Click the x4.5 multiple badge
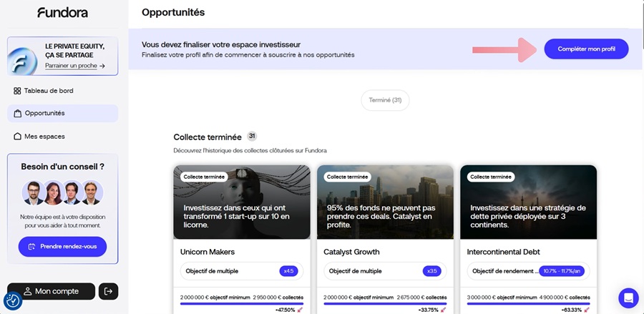644x314 pixels. coord(289,271)
